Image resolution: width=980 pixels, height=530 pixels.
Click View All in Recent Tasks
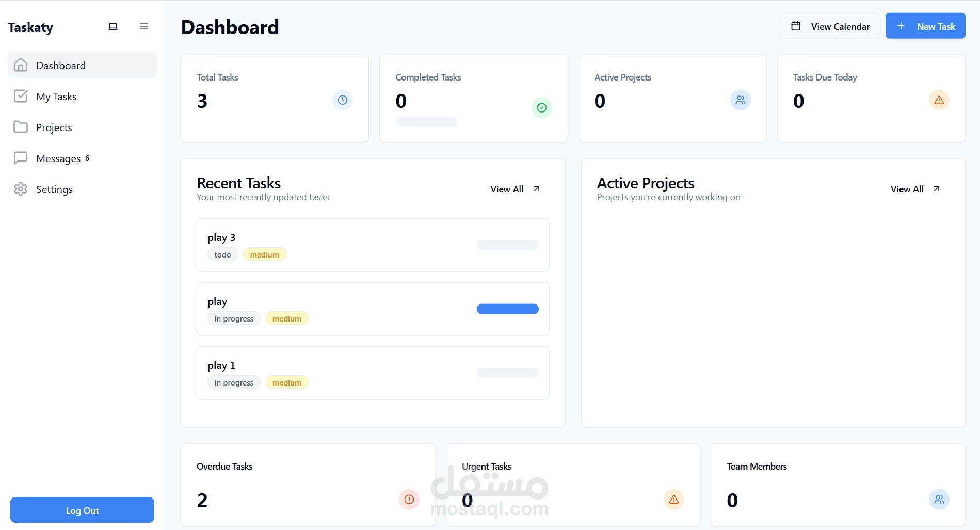point(515,189)
